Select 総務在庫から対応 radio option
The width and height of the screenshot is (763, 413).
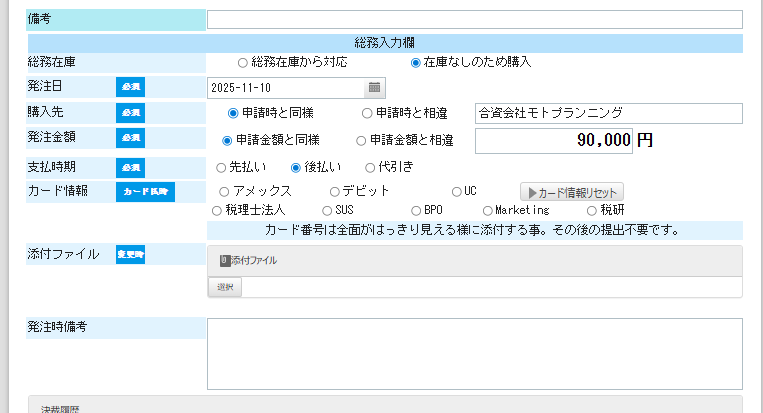point(242,62)
